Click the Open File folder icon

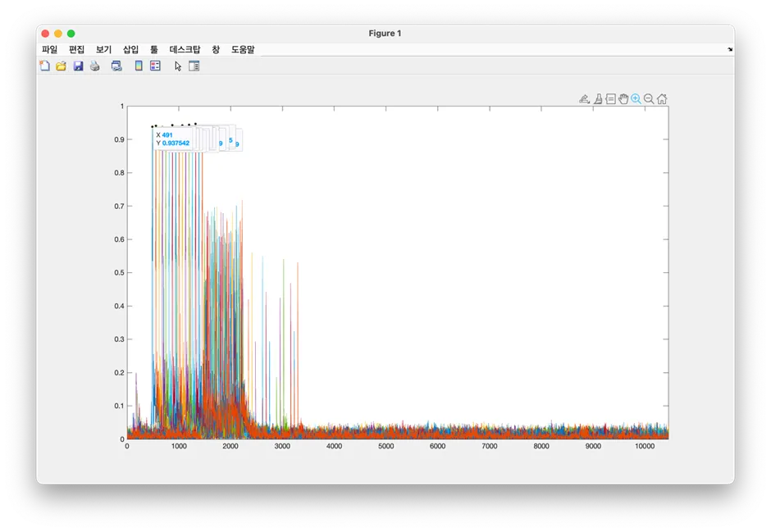[x=61, y=66]
